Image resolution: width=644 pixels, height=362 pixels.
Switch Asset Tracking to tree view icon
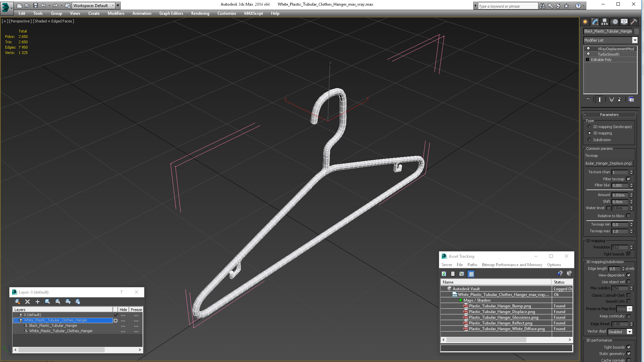click(x=462, y=274)
